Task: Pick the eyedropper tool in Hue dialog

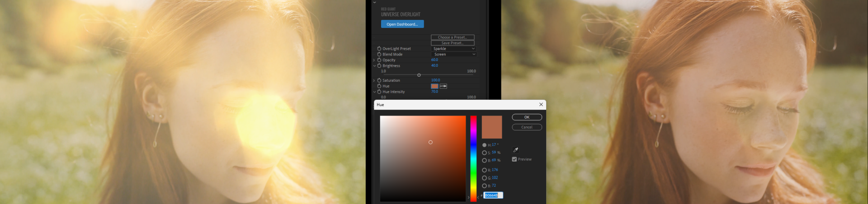Action: point(515,150)
